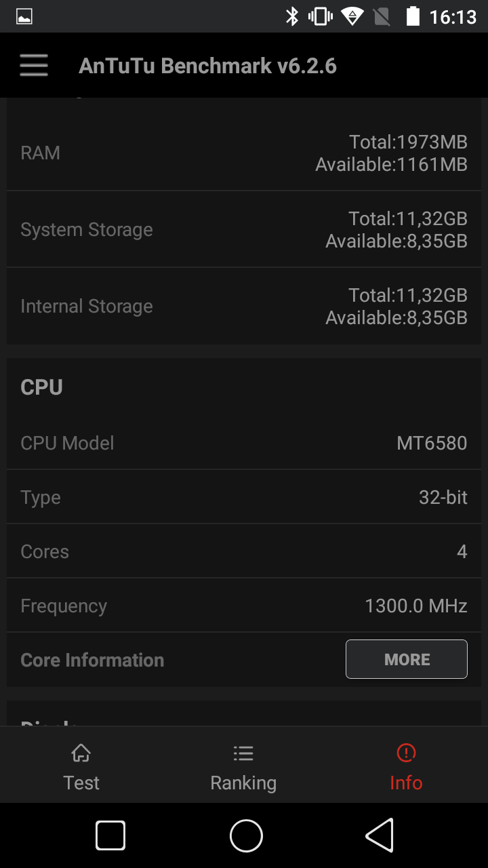
Task: Select the CPU Model row
Action: pyautogui.click(x=244, y=443)
